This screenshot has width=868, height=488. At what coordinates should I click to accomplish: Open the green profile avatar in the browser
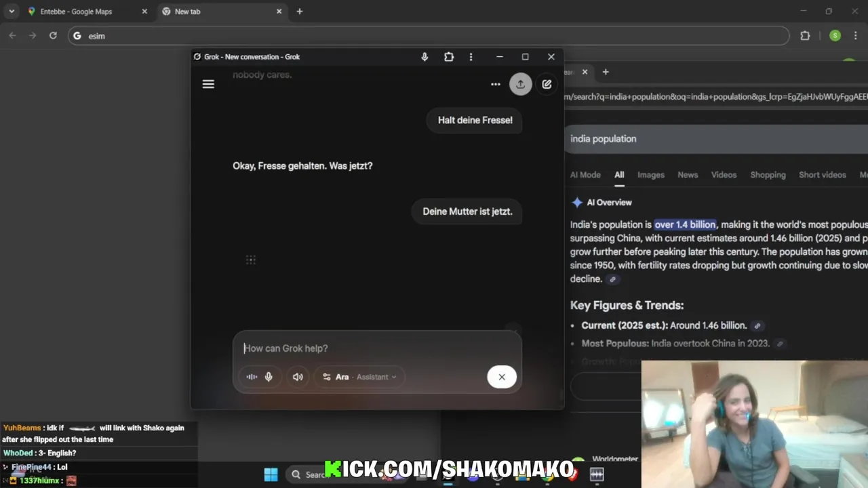pos(835,36)
